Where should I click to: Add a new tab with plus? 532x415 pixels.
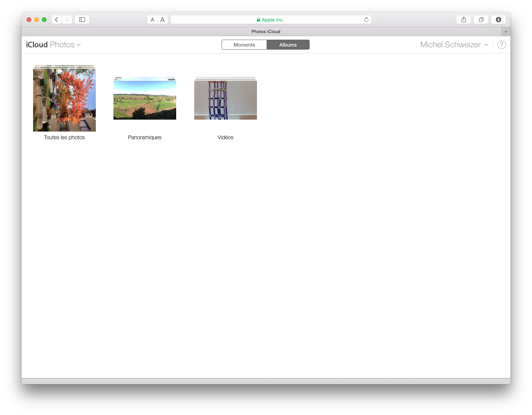[506, 32]
